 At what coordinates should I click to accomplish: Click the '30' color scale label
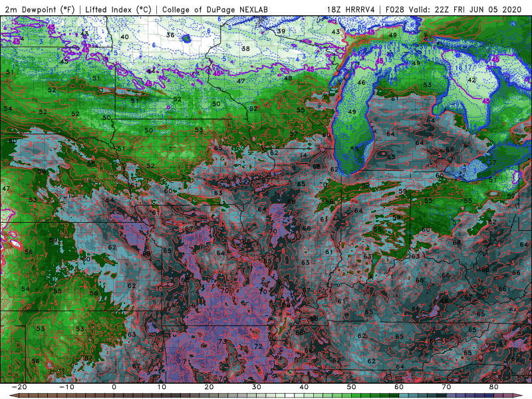pyautogui.click(x=257, y=387)
